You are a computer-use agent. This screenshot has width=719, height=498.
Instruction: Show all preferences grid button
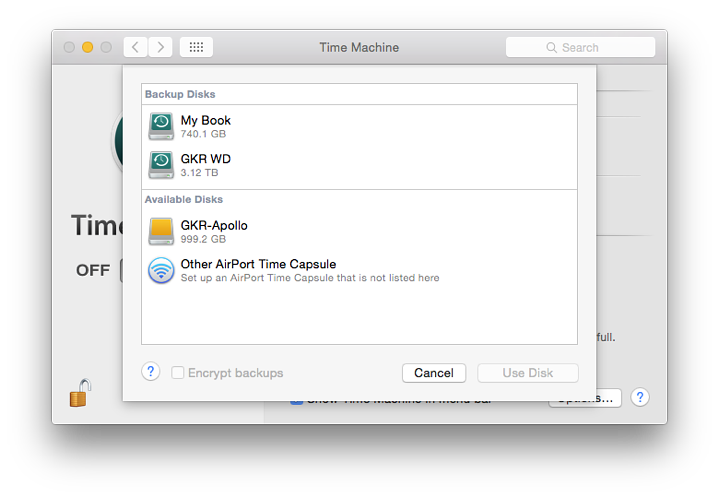coord(196,47)
